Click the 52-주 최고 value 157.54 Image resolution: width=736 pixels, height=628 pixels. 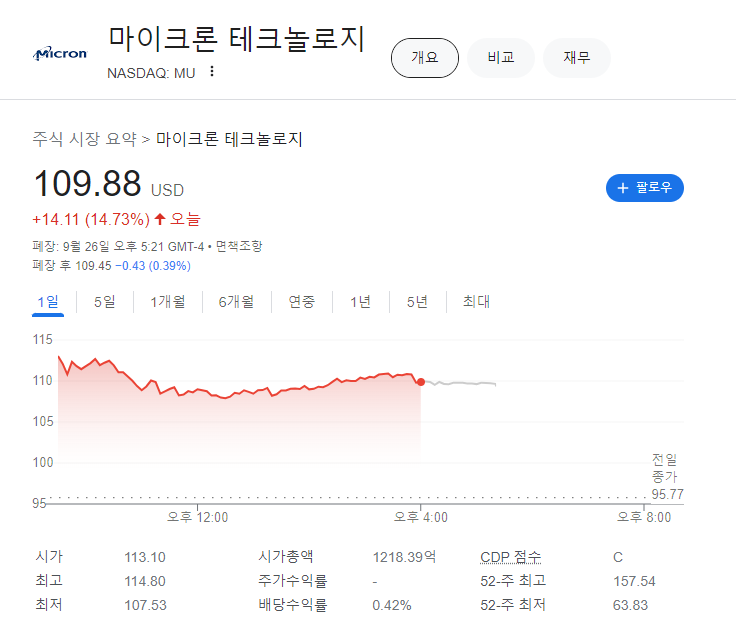634,581
